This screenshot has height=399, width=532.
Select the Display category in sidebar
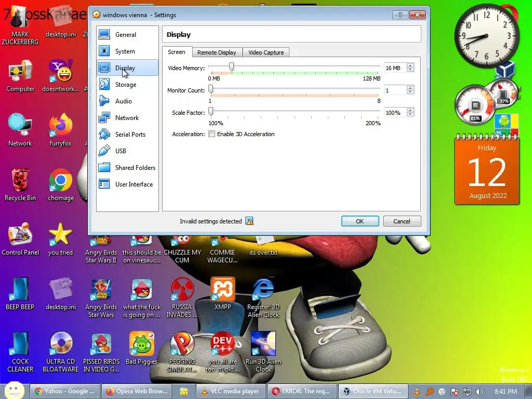pyautogui.click(x=127, y=68)
